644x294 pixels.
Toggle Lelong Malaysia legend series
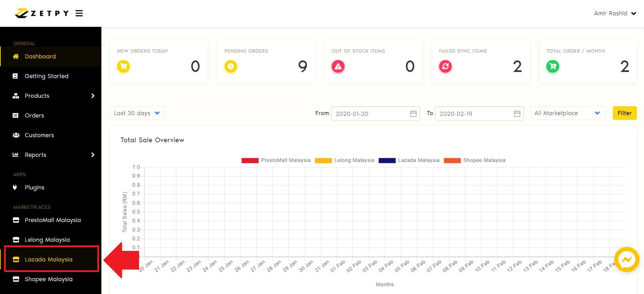345,160
